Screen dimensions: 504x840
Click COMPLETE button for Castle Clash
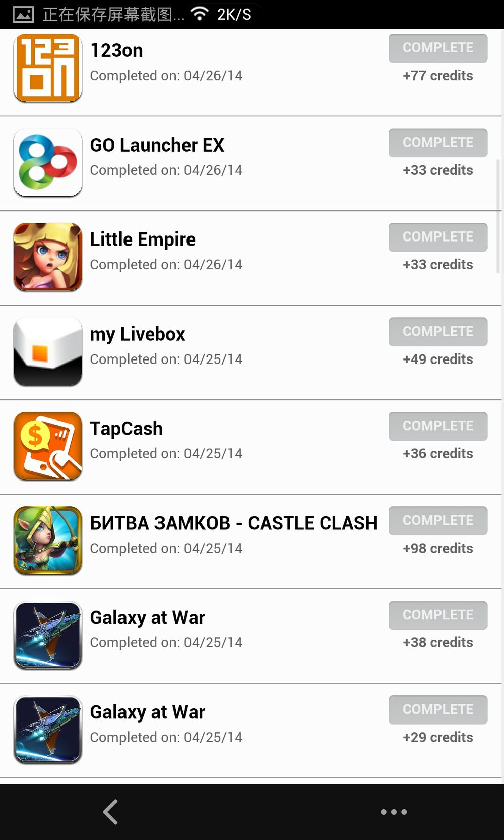438,521
